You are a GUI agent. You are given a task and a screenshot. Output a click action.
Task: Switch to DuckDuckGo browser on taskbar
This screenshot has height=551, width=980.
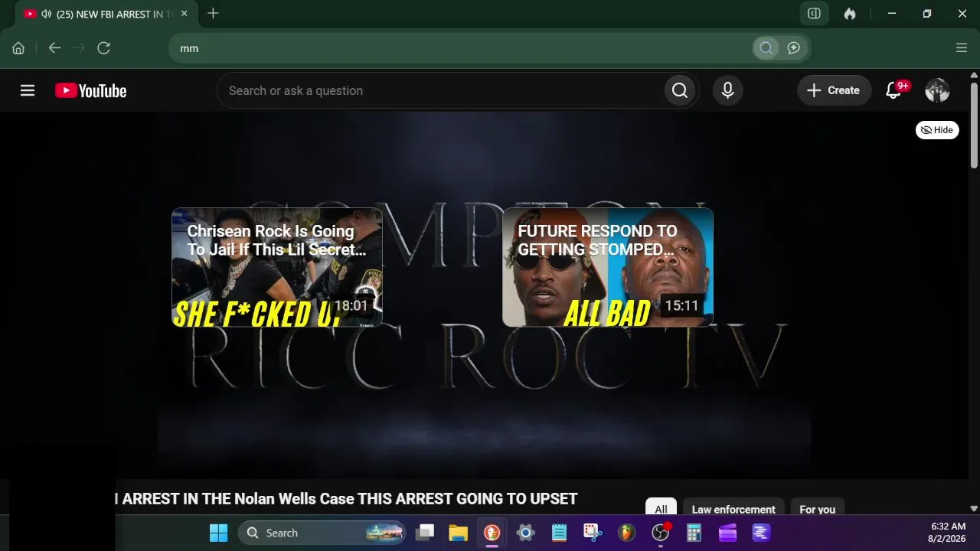click(x=492, y=533)
